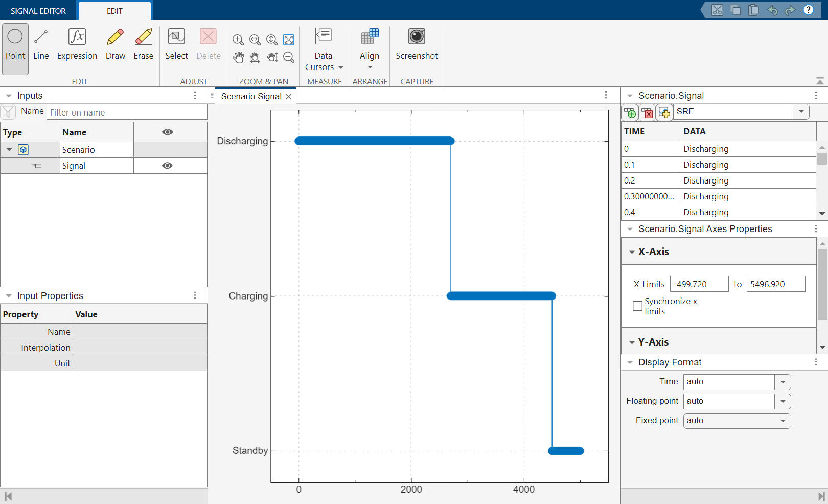This screenshot has width=828, height=504.
Task: Select the Point edit tool
Action: [15, 45]
